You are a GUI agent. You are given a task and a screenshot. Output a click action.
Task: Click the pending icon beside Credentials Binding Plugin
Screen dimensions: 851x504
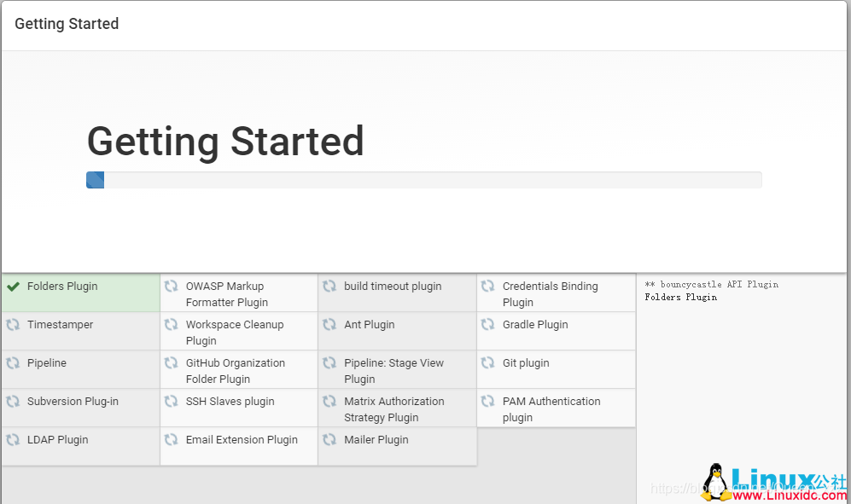point(488,286)
